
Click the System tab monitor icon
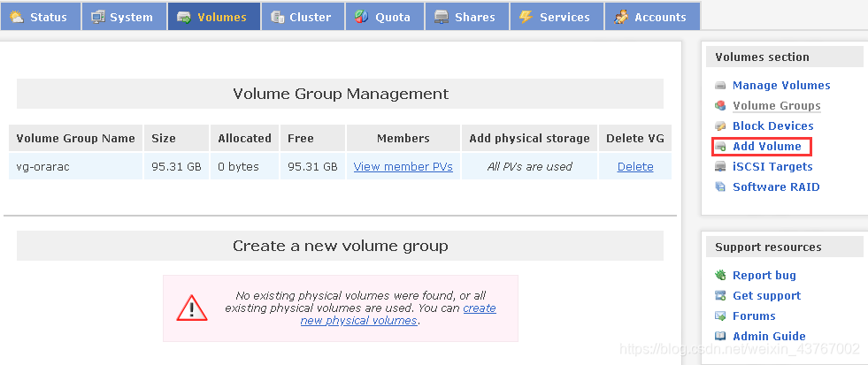tap(98, 17)
